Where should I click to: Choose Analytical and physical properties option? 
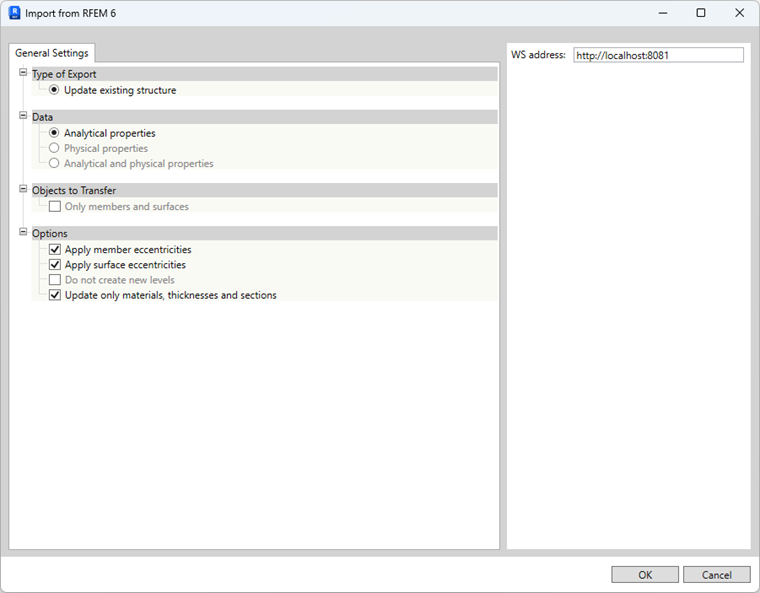click(x=54, y=163)
